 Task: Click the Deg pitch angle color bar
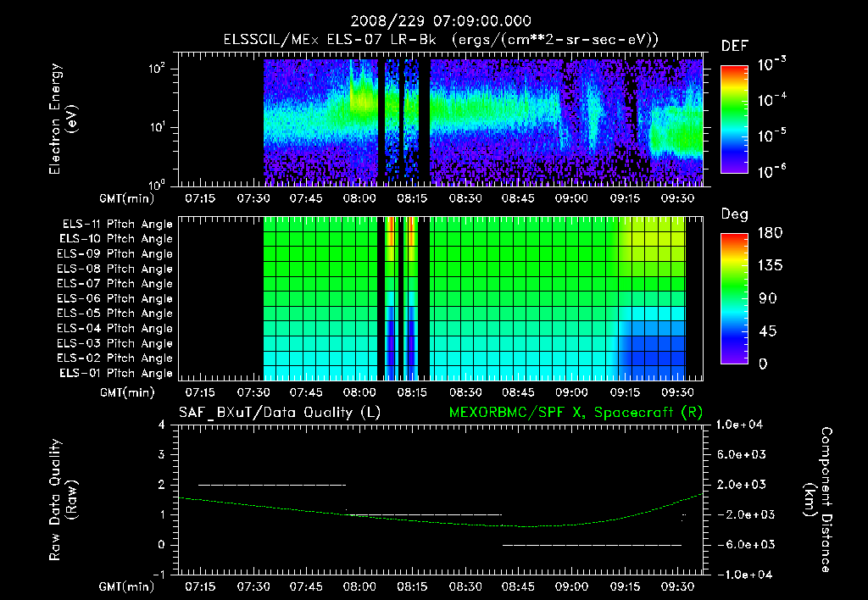coord(734,298)
